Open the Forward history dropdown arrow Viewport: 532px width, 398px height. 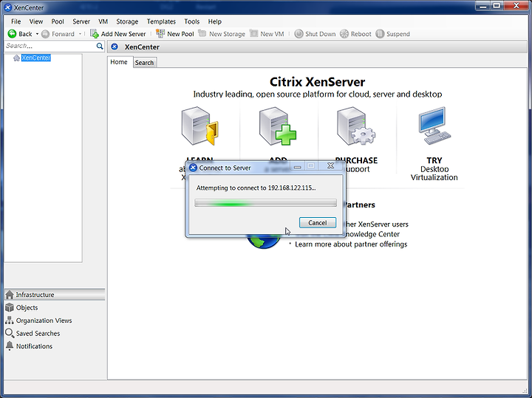(x=80, y=34)
